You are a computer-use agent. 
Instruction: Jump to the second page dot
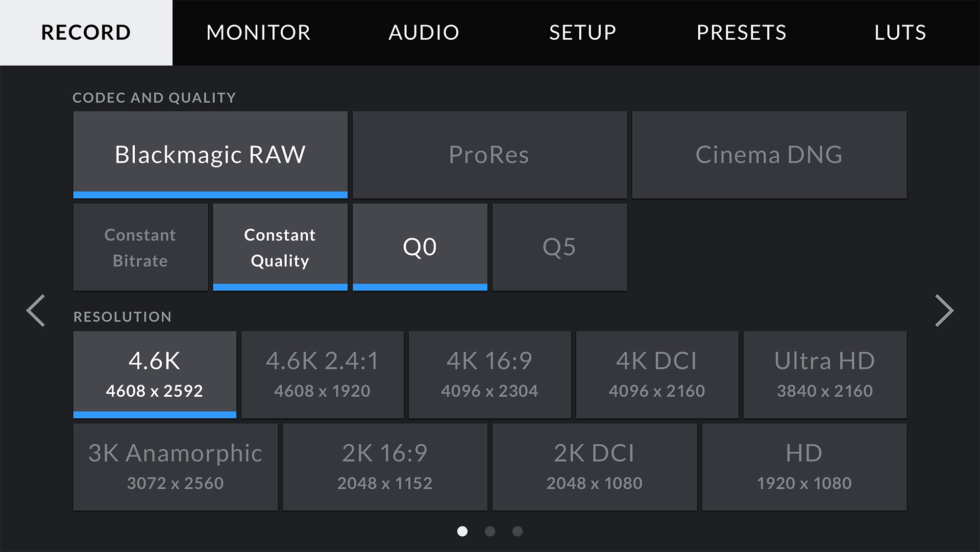[490, 531]
